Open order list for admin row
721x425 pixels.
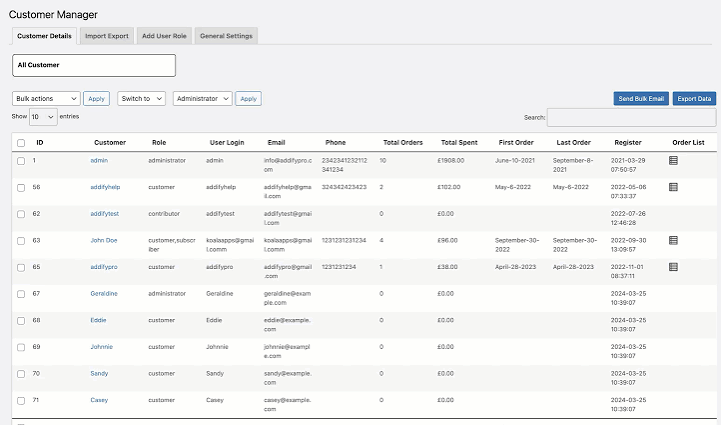coord(673,161)
